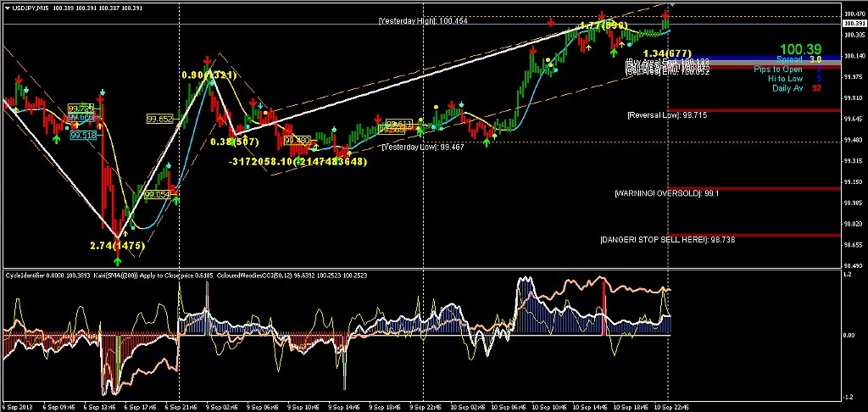The width and height of the screenshot is (868, 412).
Task: Click the green arrow left of 1.34(677)
Action: [x=614, y=52]
